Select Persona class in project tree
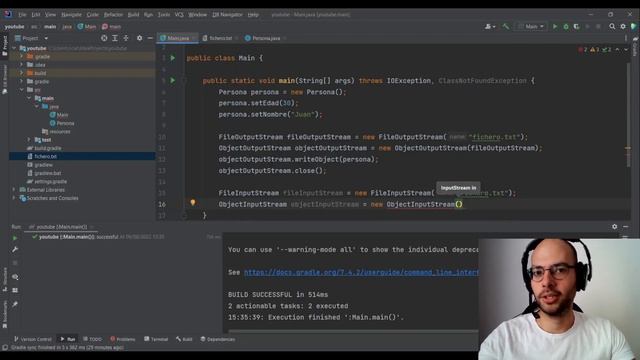640x360 pixels. pyautogui.click(x=62, y=123)
